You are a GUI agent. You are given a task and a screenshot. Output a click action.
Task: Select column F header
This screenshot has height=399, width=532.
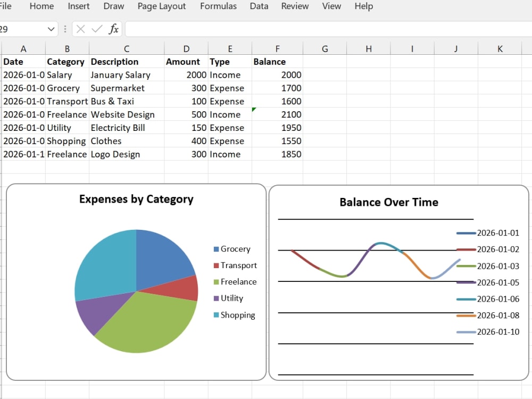click(278, 49)
